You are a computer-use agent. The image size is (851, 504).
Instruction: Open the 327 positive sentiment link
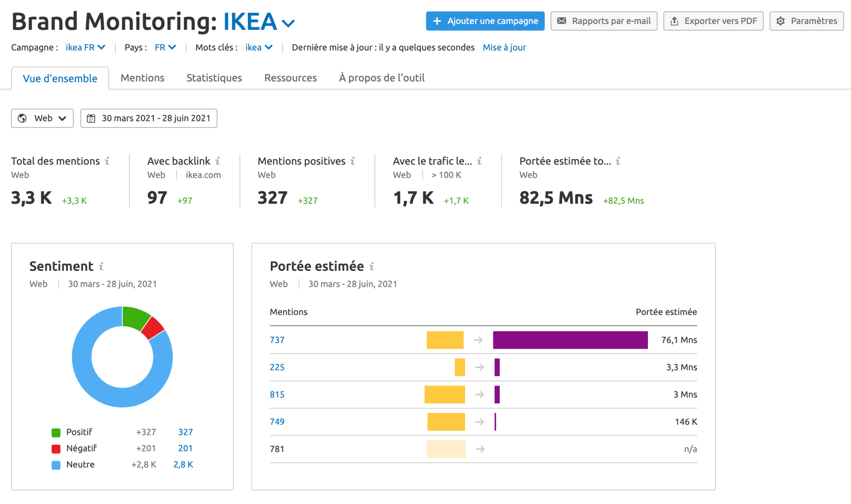coord(185,432)
